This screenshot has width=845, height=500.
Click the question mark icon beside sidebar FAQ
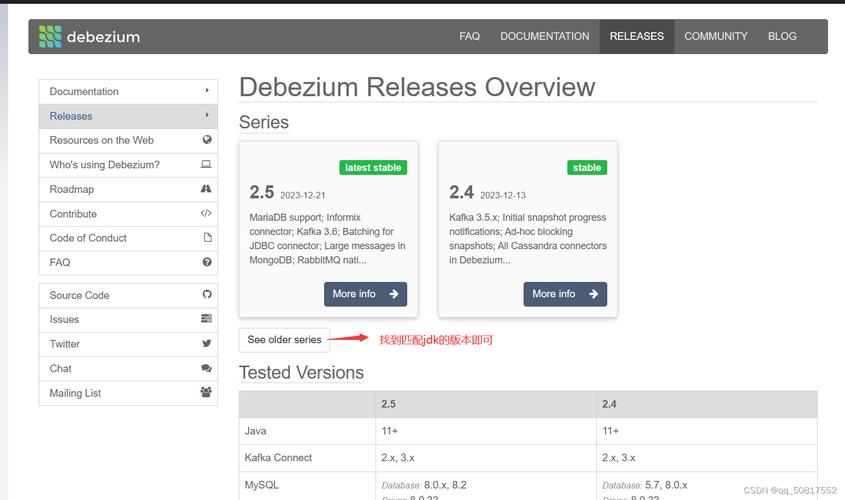(207, 262)
